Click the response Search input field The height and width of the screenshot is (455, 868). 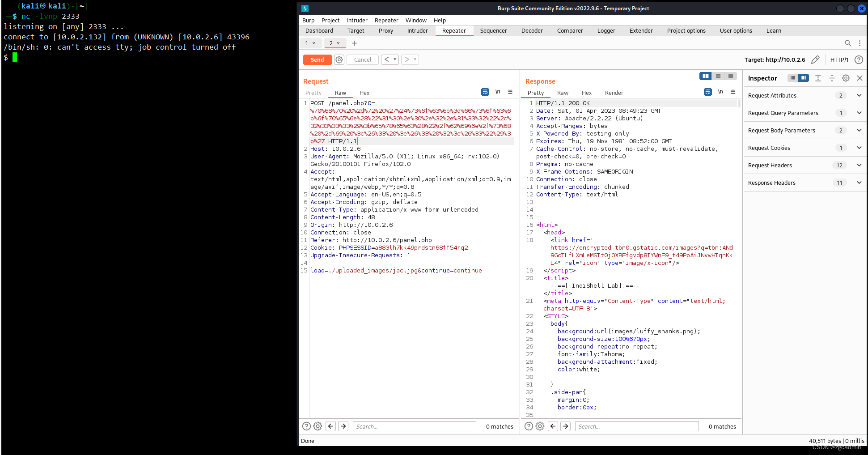click(x=636, y=426)
